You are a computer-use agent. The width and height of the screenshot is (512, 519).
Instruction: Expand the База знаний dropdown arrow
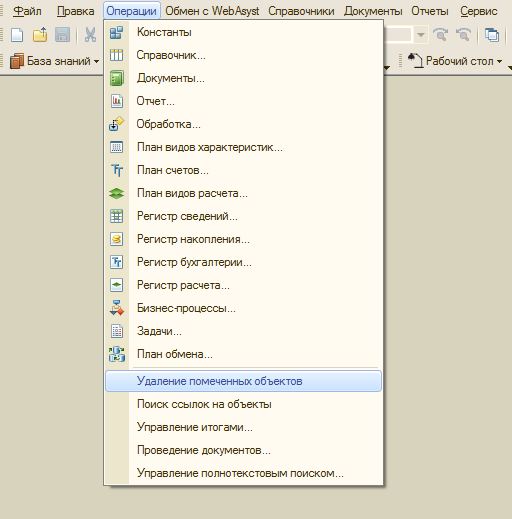pyautogui.click(x=96, y=61)
